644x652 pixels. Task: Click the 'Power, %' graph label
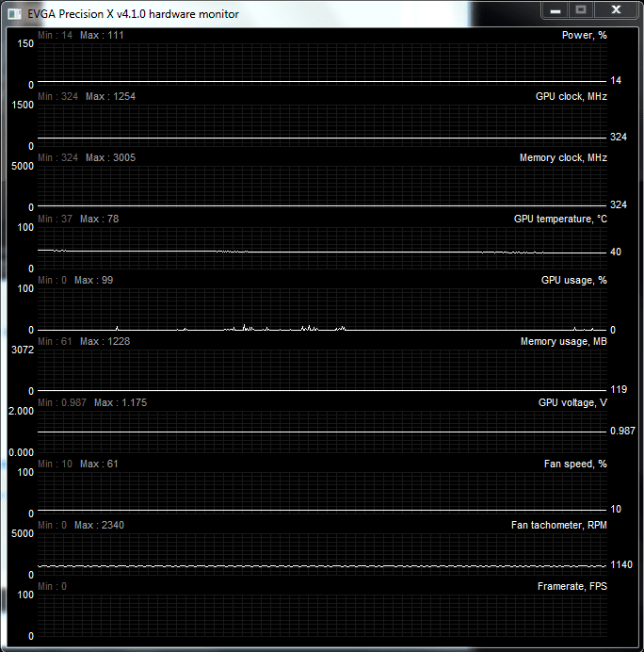tap(584, 36)
